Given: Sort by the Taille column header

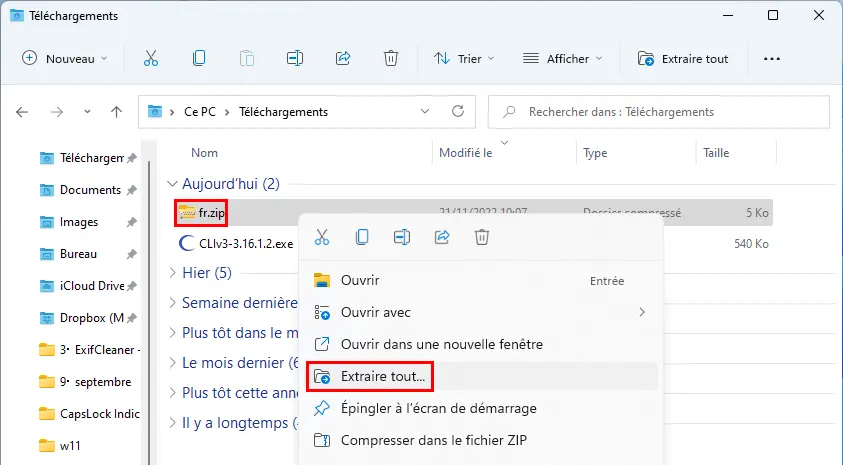Looking at the screenshot, I should tap(716, 153).
